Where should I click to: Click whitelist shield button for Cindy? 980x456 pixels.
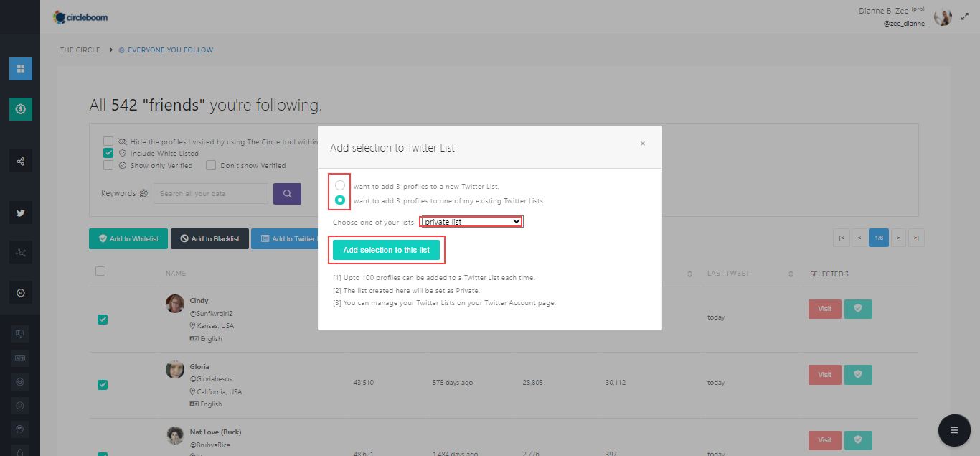[858, 309]
